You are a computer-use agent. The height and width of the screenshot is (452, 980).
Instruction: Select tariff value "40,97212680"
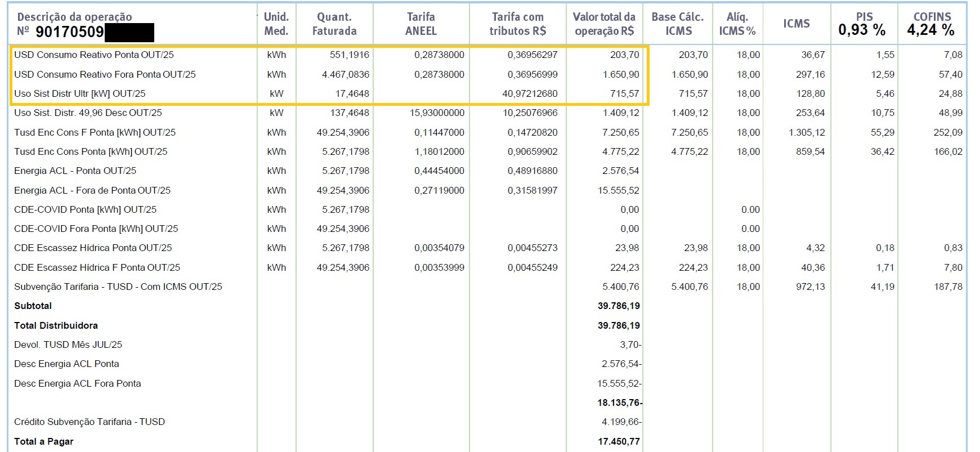[x=530, y=93]
